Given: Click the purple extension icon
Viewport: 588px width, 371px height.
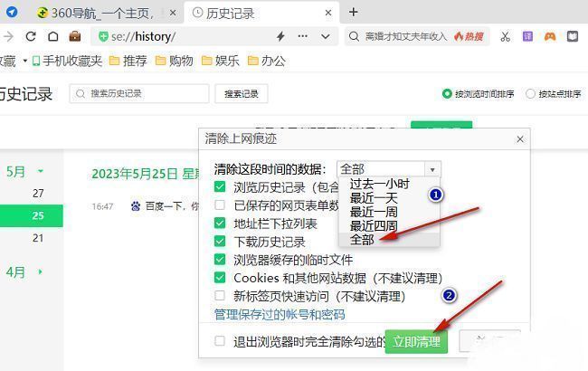Looking at the screenshot, I should pos(527,36).
